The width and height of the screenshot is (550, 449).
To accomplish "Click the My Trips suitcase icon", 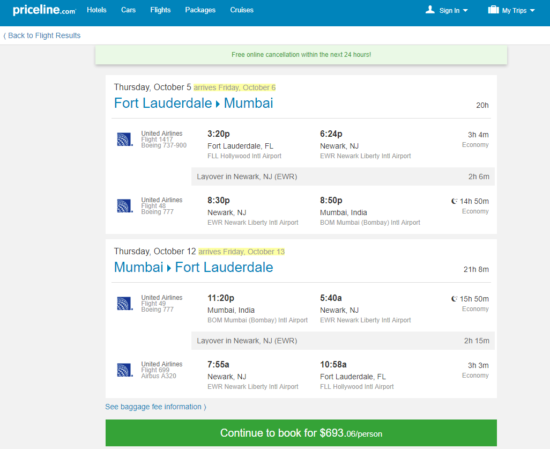I will click(x=493, y=10).
